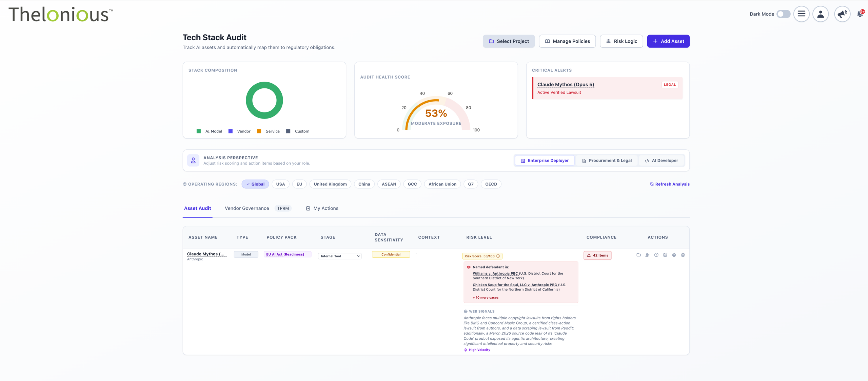Enable the EU operating region
This screenshot has width=868, height=381.
point(299,184)
